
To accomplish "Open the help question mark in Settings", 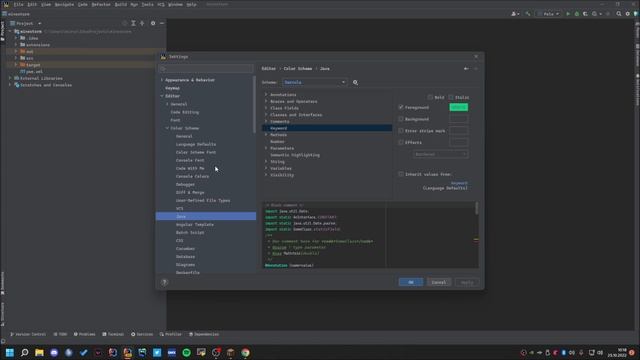I will (164, 282).
